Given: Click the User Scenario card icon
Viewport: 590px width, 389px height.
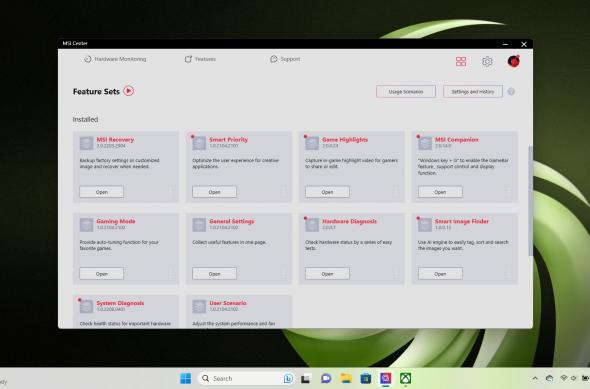Looking at the screenshot, I should [199, 306].
